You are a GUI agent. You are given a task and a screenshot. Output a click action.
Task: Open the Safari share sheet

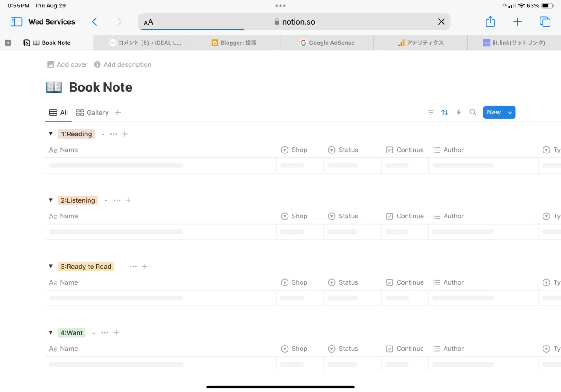(490, 21)
